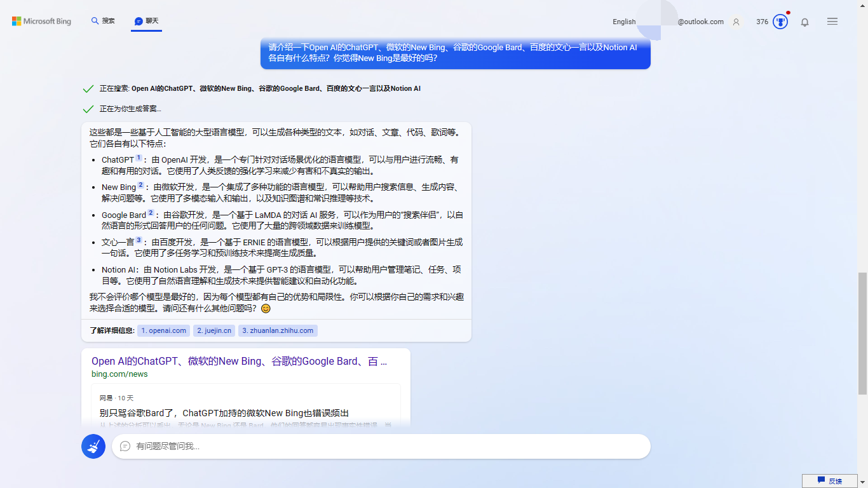This screenshot has height=488, width=868.
Task: Click the scrollbar down arrow
Action: pyautogui.click(x=862, y=483)
